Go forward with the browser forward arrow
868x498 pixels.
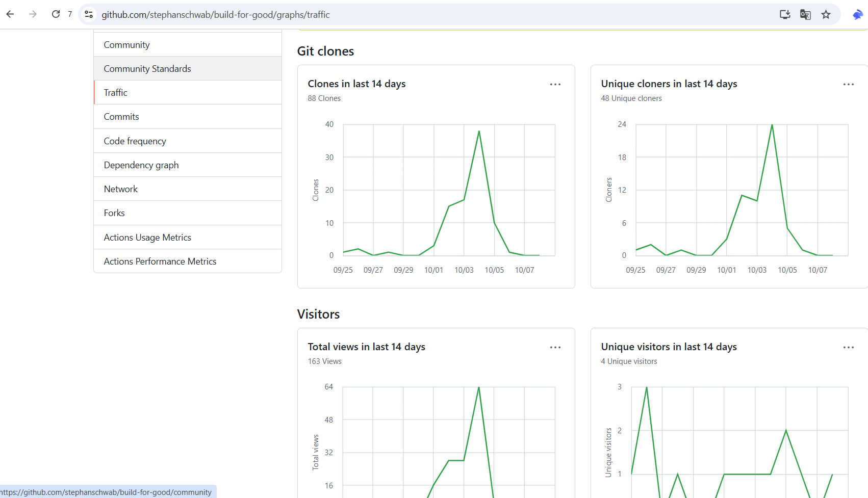(x=33, y=14)
